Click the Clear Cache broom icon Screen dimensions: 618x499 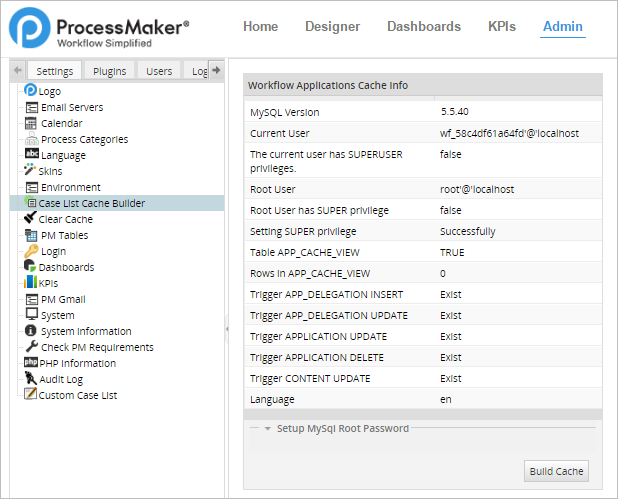(30, 219)
